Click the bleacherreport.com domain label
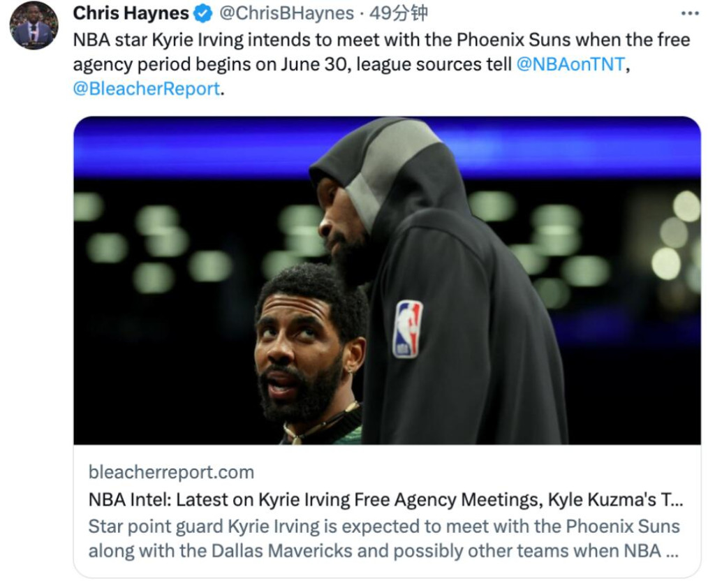715x588 pixels. point(171,472)
